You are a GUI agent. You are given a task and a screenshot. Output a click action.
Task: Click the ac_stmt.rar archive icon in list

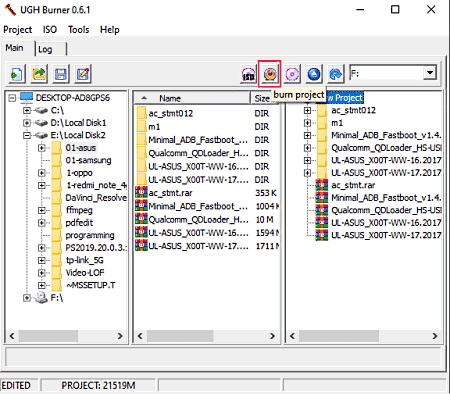click(x=141, y=193)
